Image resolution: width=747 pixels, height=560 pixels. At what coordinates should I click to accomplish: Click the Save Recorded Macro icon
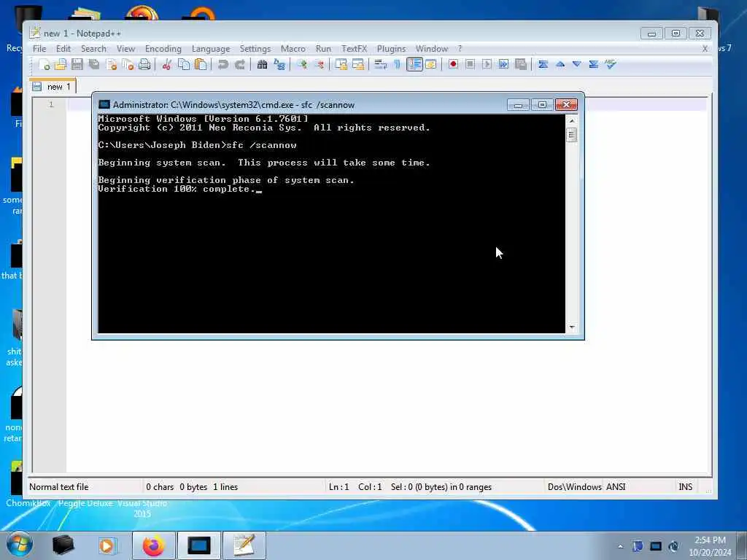pyautogui.click(x=521, y=64)
